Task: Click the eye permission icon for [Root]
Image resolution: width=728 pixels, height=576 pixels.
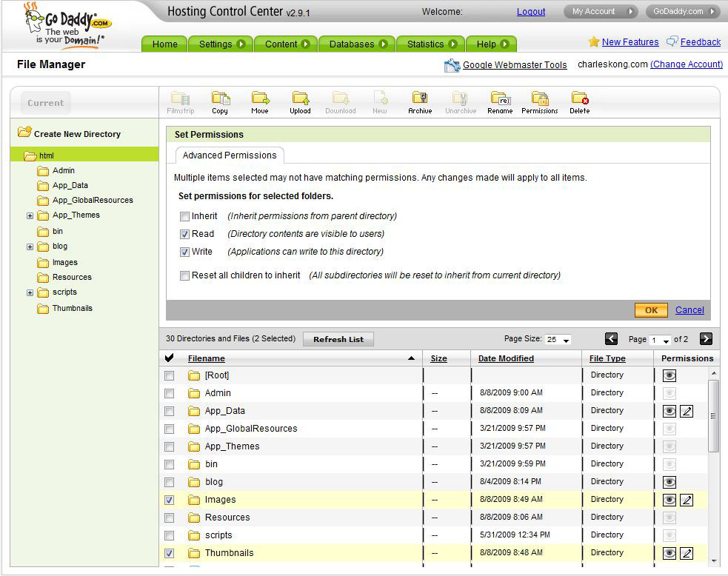Action: click(x=669, y=375)
